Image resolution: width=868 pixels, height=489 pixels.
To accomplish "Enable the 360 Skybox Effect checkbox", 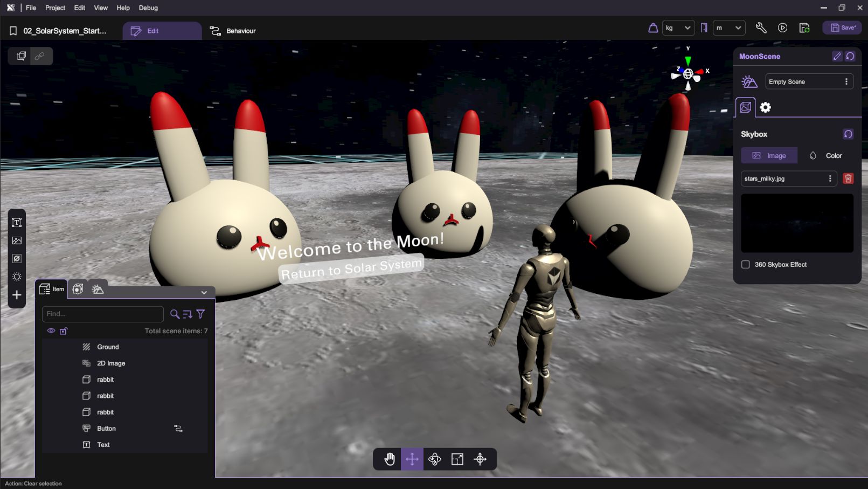I will pos(746,265).
